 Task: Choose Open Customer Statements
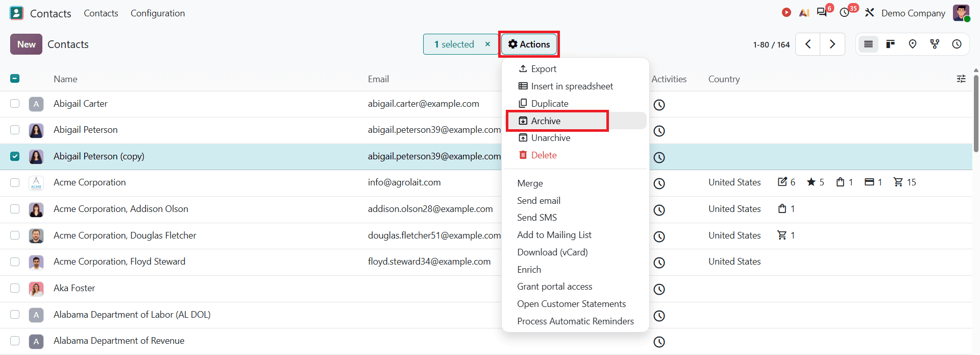pyautogui.click(x=575, y=304)
